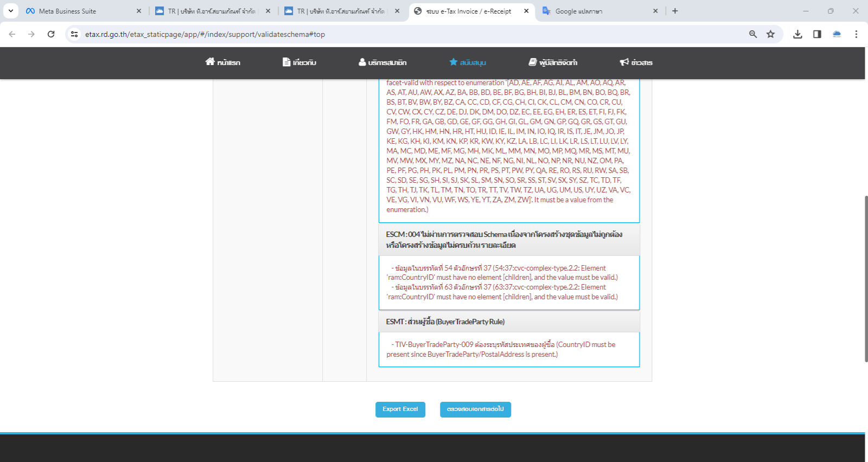This screenshot has height=462, width=868.
Task: Click the TIV-BuyerTradeParty-009 error message
Action: tap(501, 349)
